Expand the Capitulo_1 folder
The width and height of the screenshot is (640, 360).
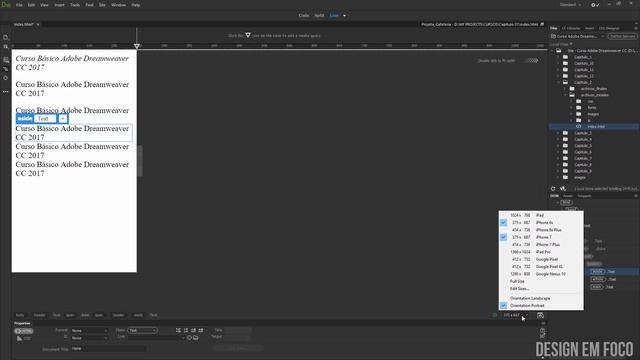(558, 57)
